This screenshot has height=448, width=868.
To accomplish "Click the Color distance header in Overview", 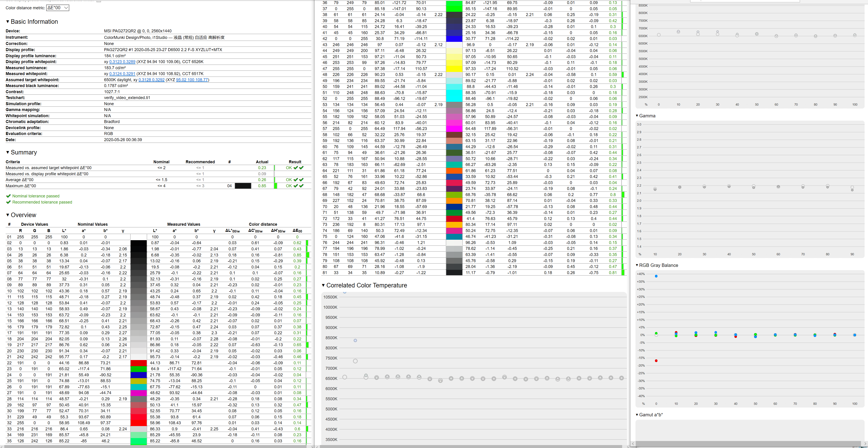I will [x=263, y=225].
